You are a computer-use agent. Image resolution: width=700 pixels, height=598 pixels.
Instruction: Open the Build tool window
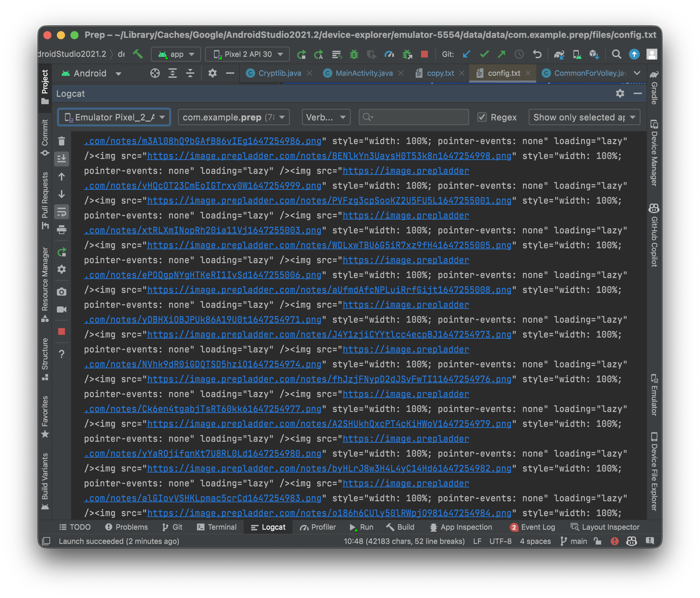coord(400,527)
